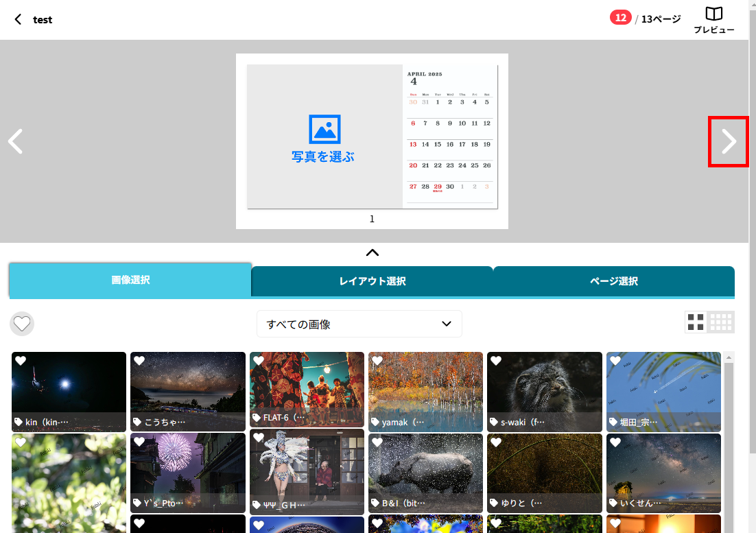Switch to the ページ選択 tab
The width and height of the screenshot is (756, 533).
click(613, 281)
